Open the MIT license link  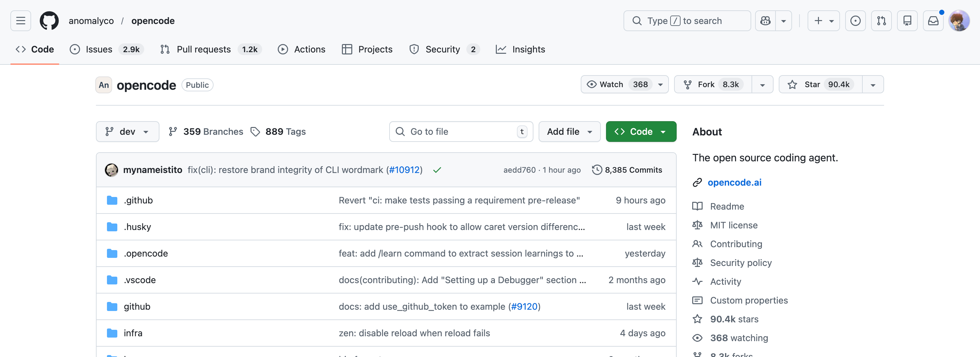tap(733, 225)
